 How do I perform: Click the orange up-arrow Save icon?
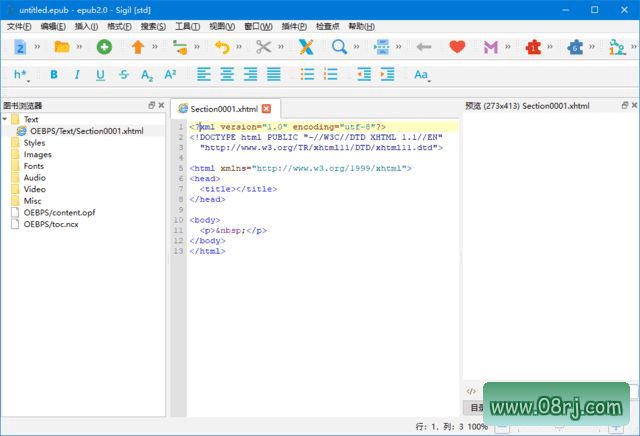(x=138, y=46)
